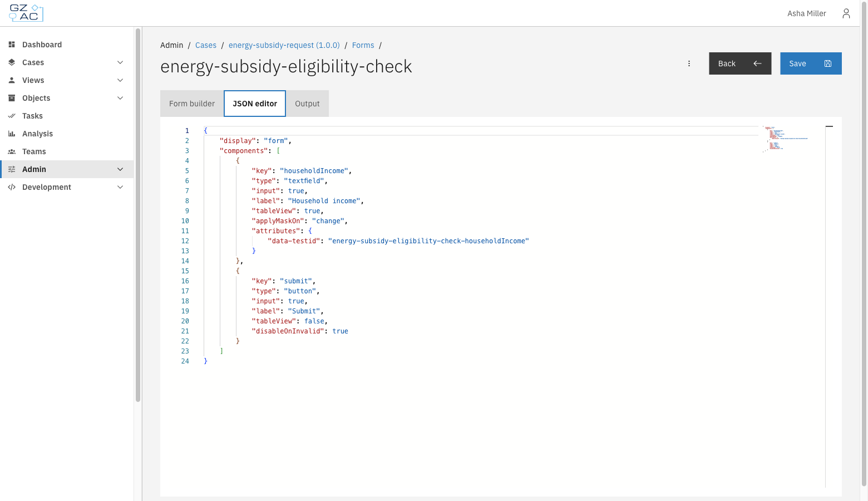Click the Development code icon
This screenshot has width=868, height=501.
[x=12, y=187]
